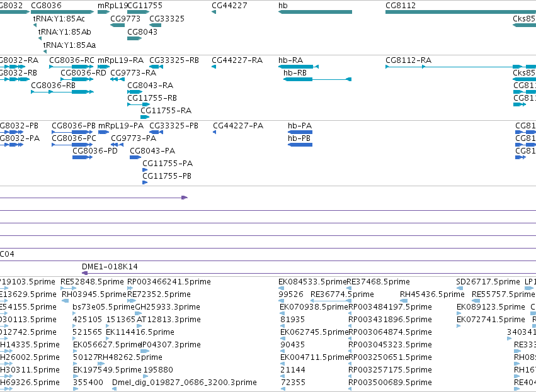This screenshot has height=392, width=536.
Task: Open the tRNA:Y1:85Ac gene label
Action: [x=59, y=18]
